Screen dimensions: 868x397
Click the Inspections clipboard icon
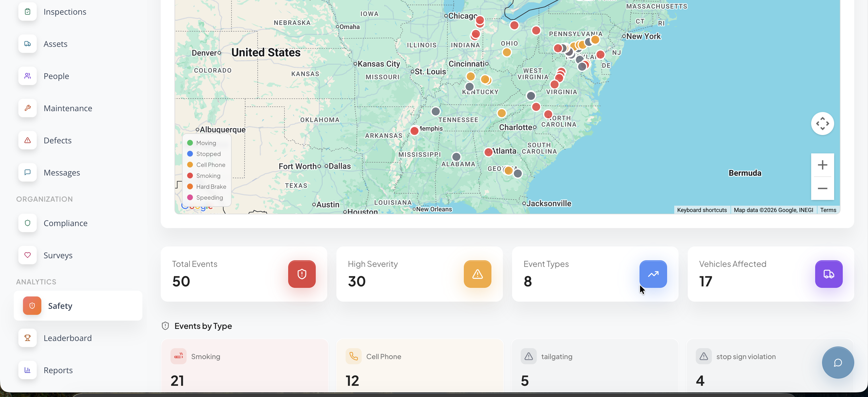28,11
